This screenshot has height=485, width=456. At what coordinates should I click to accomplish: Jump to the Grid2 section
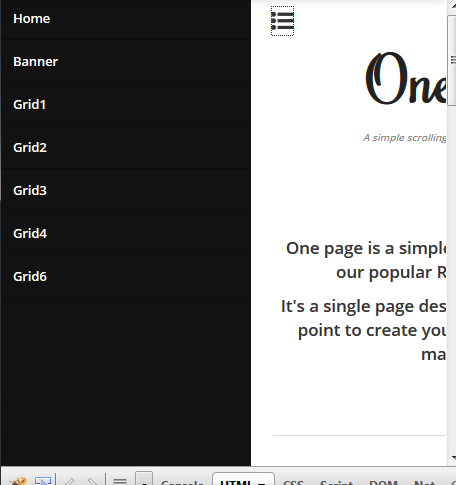pos(126,147)
